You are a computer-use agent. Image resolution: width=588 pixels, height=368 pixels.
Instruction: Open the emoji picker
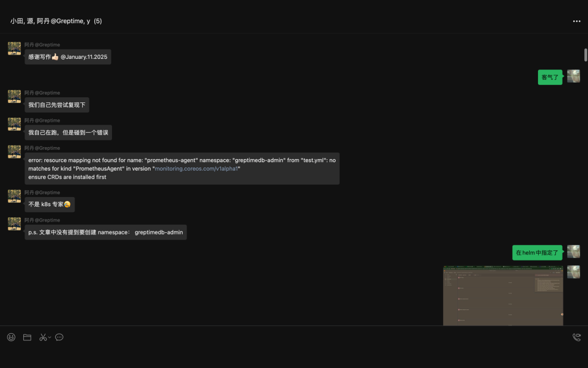11,337
